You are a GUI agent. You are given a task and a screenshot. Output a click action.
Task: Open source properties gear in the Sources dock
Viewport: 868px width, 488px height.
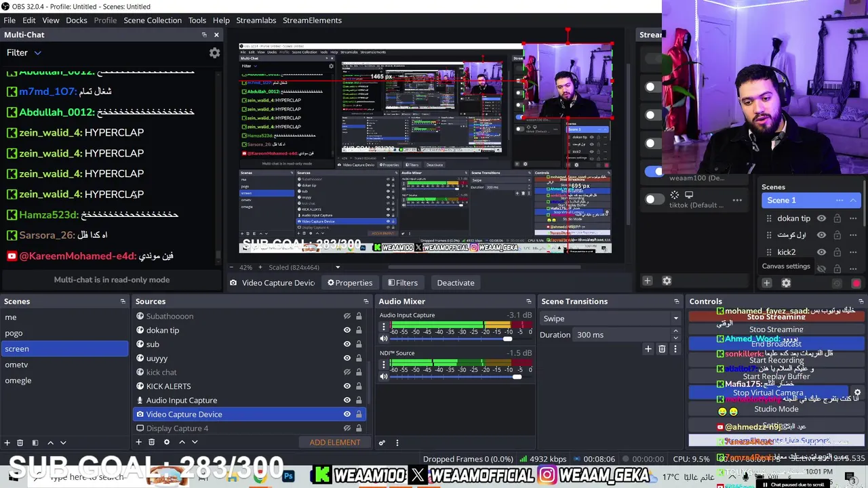(x=166, y=442)
